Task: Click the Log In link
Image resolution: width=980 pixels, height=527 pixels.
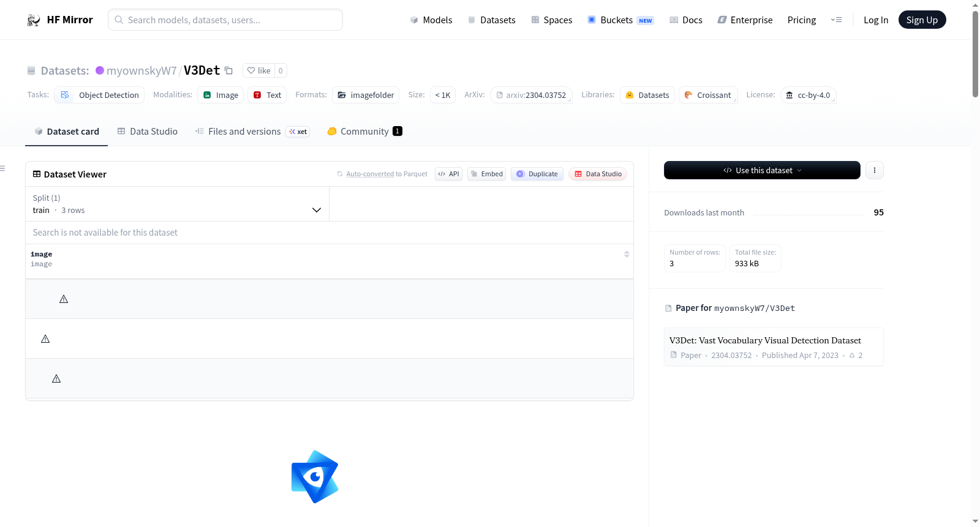Action: [876, 20]
